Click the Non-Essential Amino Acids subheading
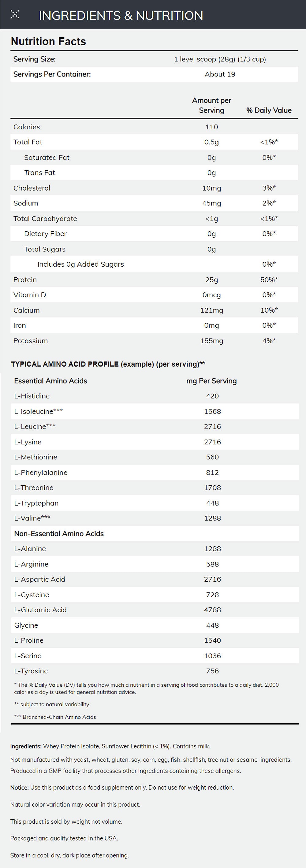The image size is (306, 868). pyautogui.click(x=59, y=533)
